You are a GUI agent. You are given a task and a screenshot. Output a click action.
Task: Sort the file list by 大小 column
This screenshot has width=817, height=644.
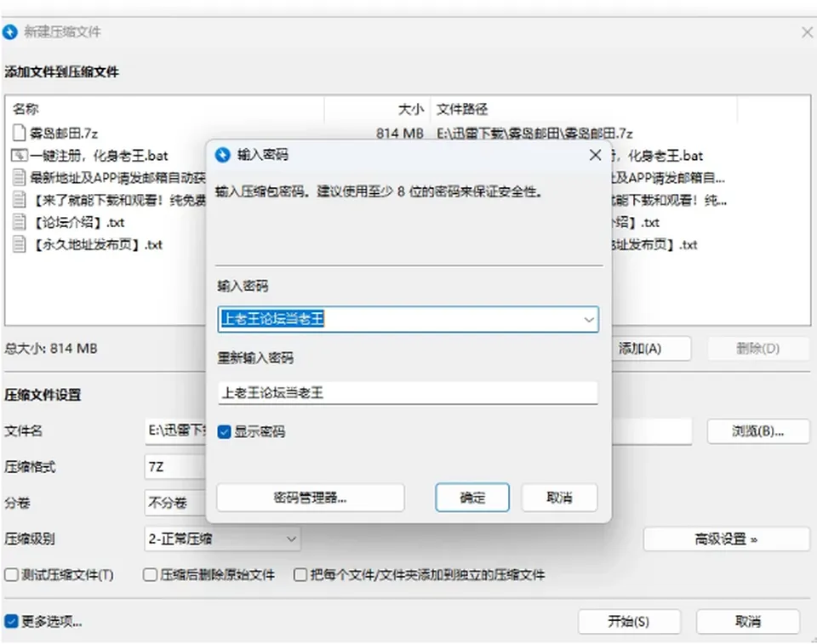(x=377, y=109)
